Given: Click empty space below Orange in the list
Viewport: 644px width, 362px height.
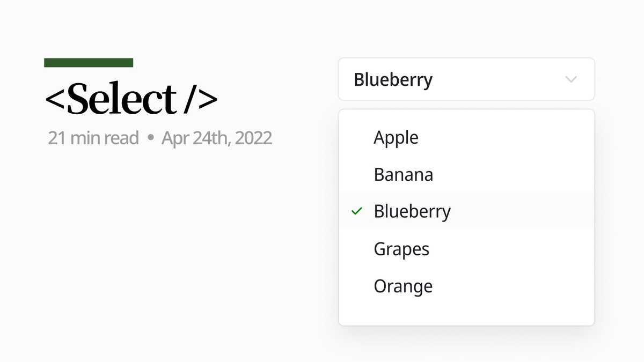Looking at the screenshot, I should [x=466, y=312].
